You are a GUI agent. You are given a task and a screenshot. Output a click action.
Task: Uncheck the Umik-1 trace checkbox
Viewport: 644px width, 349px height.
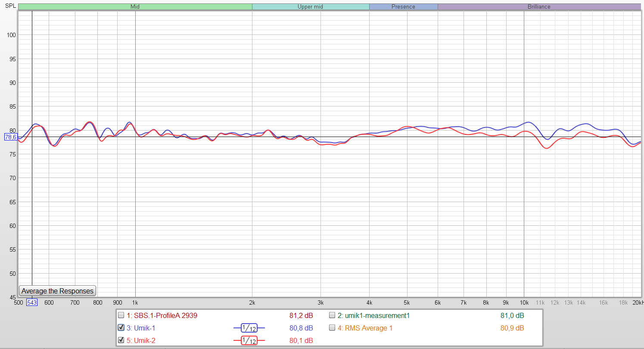pyautogui.click(x=121, y=328)
